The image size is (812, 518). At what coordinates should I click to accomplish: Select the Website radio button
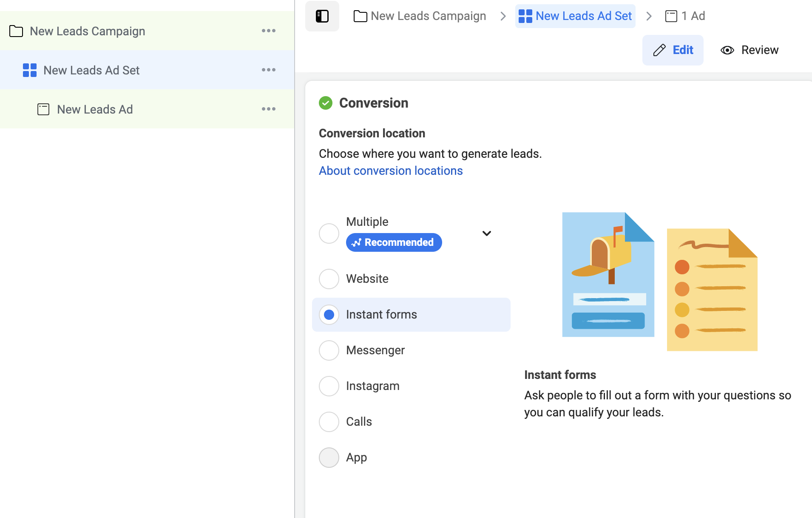tap(329, 279)
